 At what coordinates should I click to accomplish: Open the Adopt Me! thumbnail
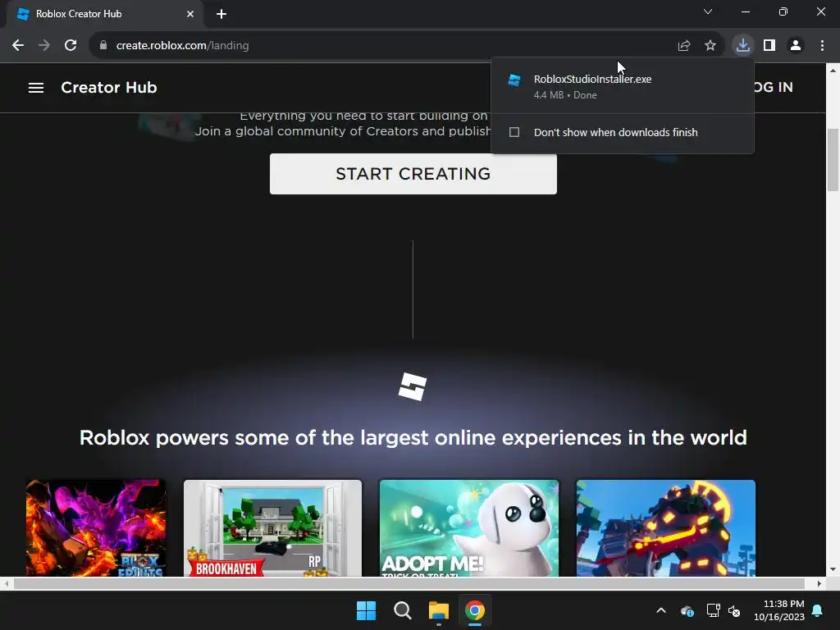point(469,527)
